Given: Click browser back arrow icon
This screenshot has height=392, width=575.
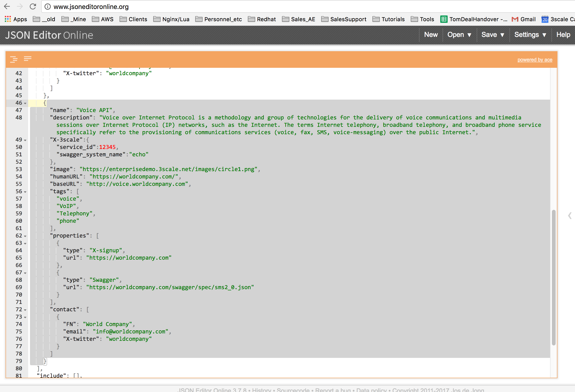Looking at the screenshot, I should tap(7, 7).
